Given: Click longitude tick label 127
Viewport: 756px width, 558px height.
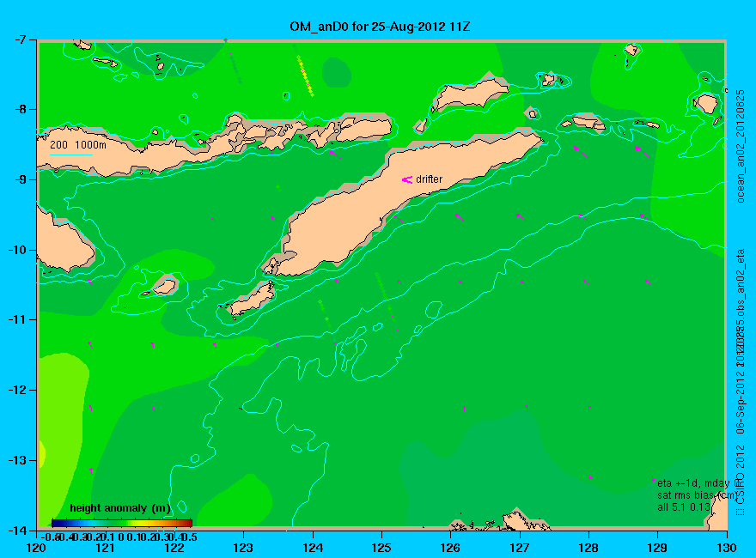Looking at the screenshot, I should (520, 548).
